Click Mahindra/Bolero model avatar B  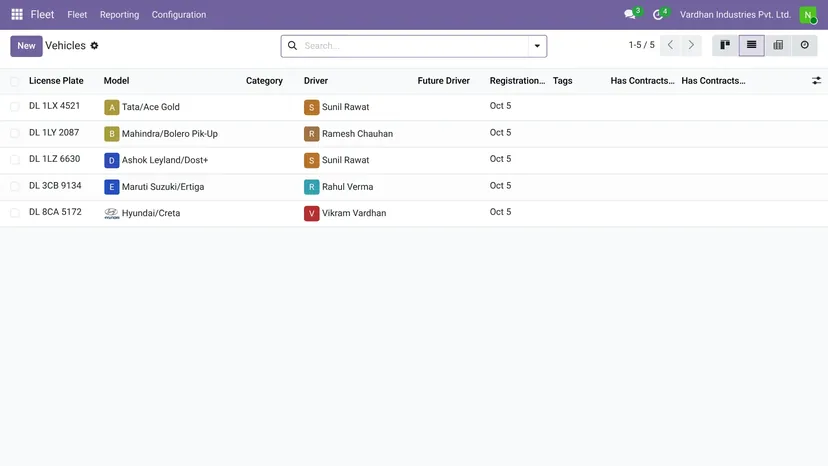[x=111, y=134]
